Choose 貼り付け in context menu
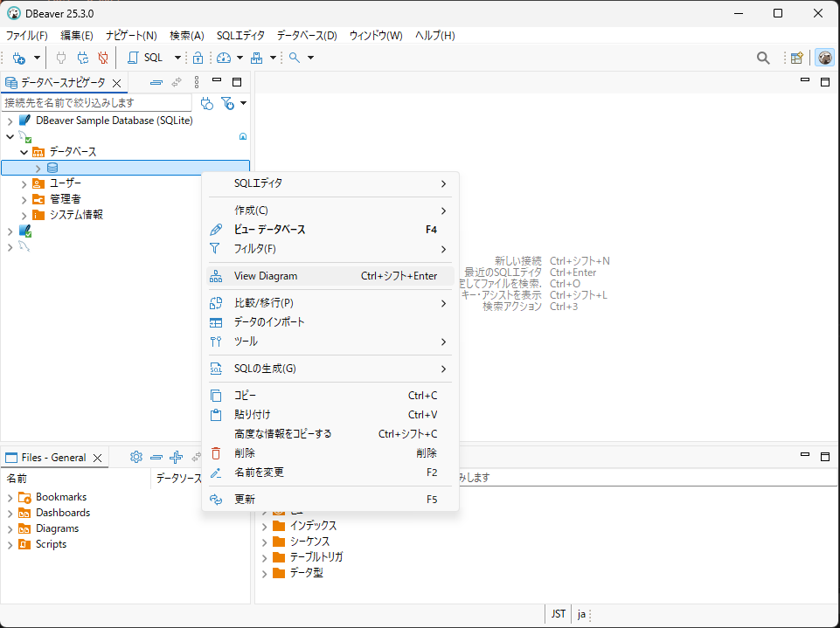The width and height of the screenshot is (840, 628). [330, 415]
